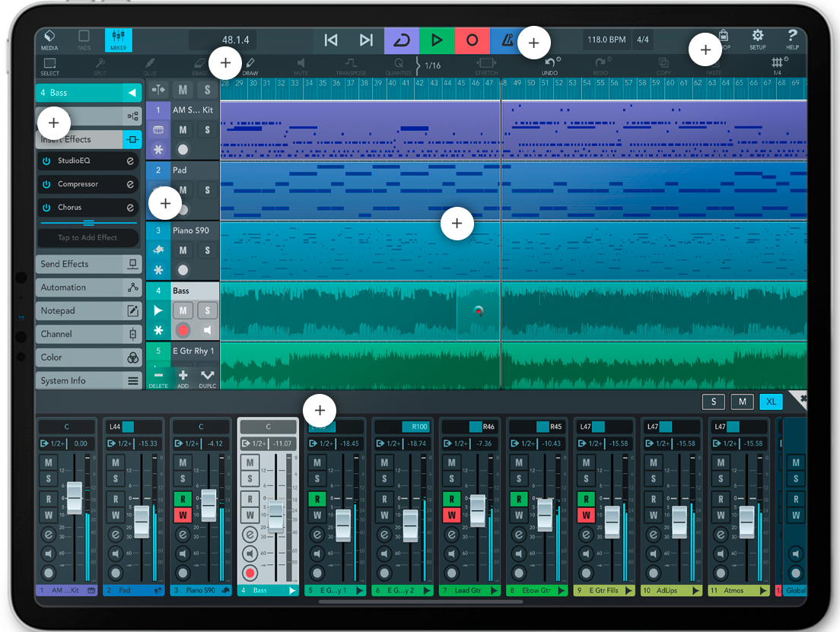Tap to Add Effect slot
840x632 pixels.
tap(87, 238)
